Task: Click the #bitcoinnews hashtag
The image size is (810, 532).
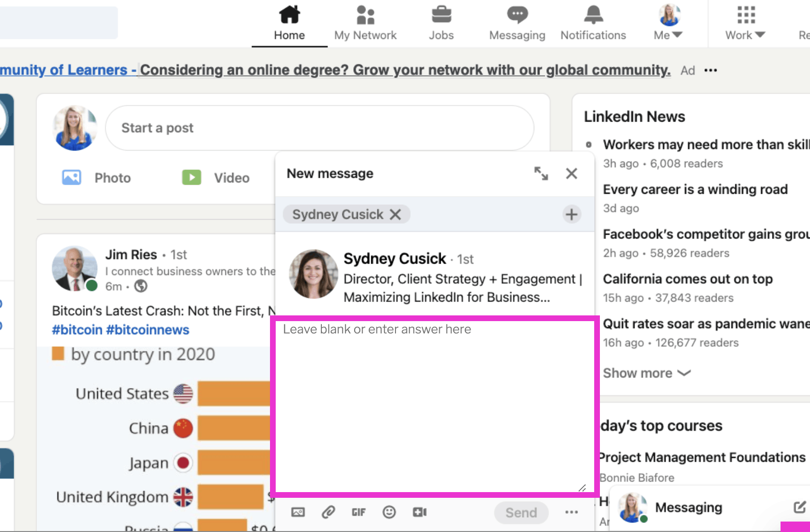Action: pyautogui.click(x=147, y=330)
